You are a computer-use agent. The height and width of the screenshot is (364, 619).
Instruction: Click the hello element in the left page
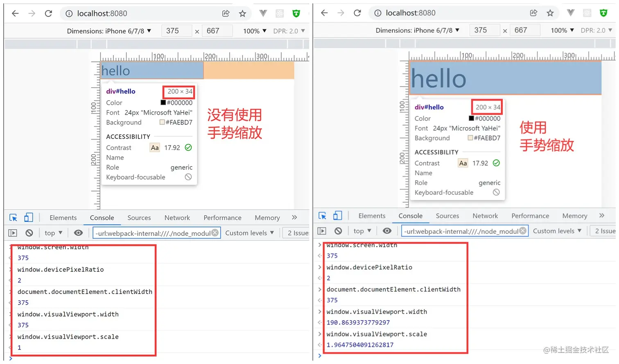point(152,70)
